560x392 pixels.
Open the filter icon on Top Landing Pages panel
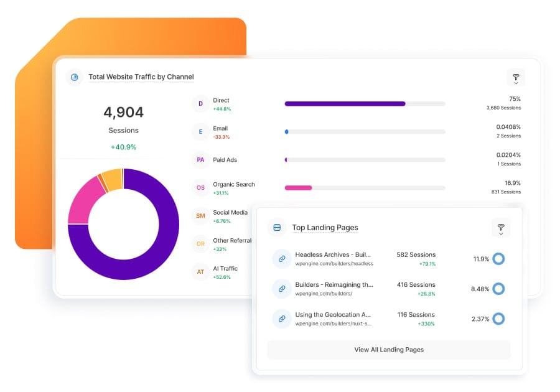[501, 228]
